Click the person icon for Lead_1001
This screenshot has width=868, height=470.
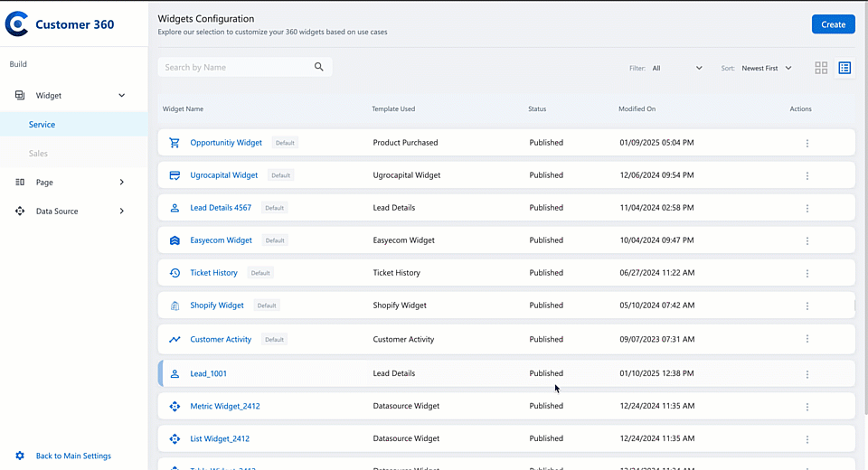(175, 373)
